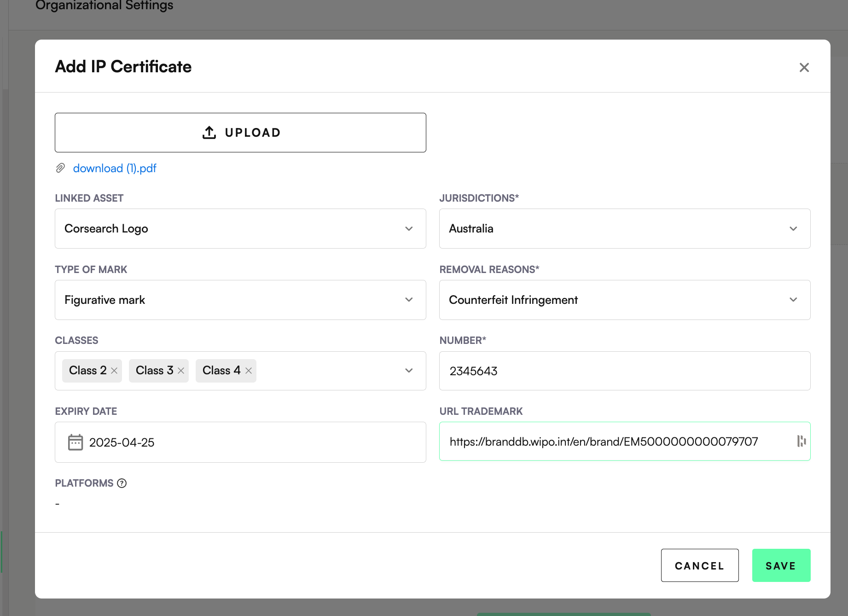Screen dimensions: 848x616
Task: Remove the Class 2 tag
Action: 114,371
